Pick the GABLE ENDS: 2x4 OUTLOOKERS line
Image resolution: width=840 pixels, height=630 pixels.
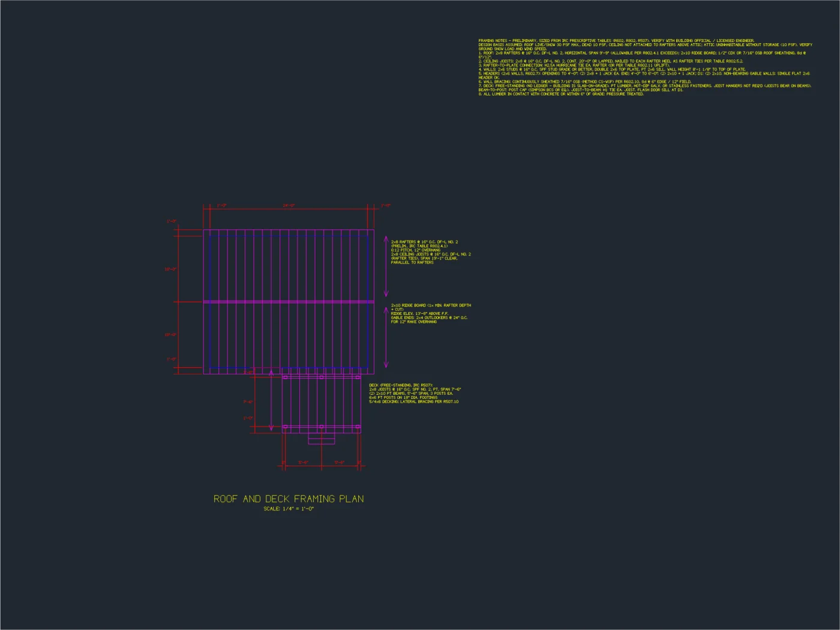click(x=429, y=318)
